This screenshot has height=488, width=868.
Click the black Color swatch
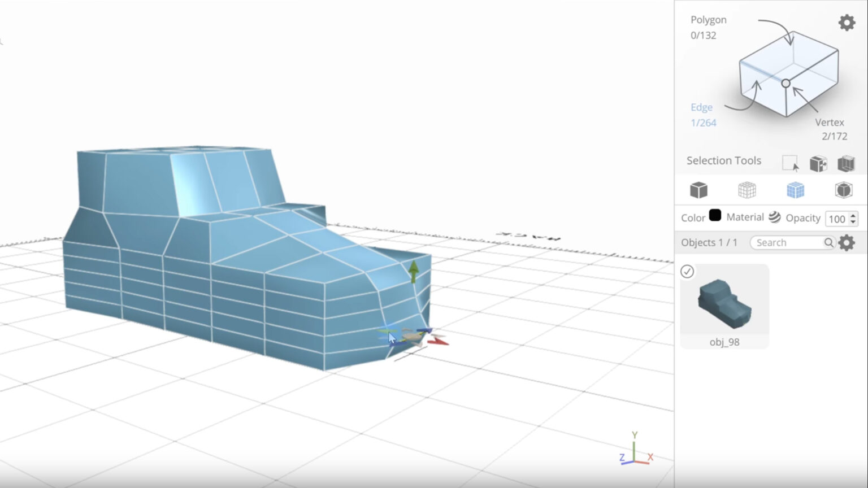coord(715,216)
